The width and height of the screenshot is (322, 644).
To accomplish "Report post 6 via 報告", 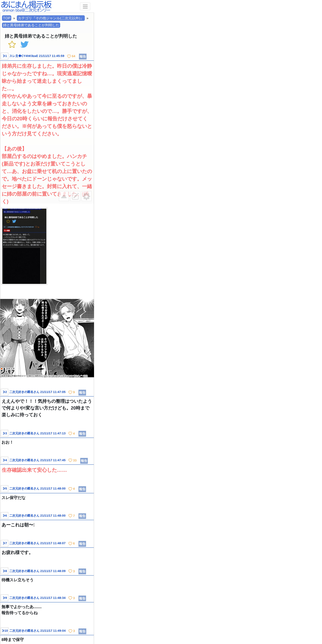I will pyautogui.click(x=82, y=516).
